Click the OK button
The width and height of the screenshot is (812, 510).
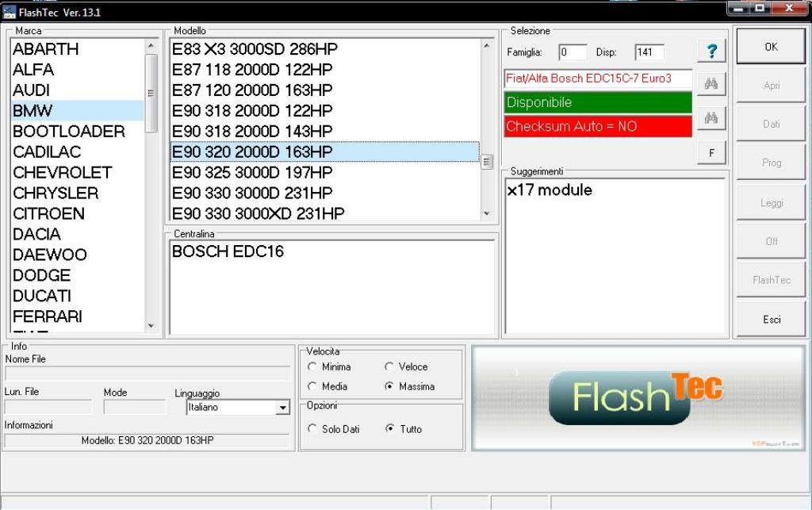click(771, 47)
